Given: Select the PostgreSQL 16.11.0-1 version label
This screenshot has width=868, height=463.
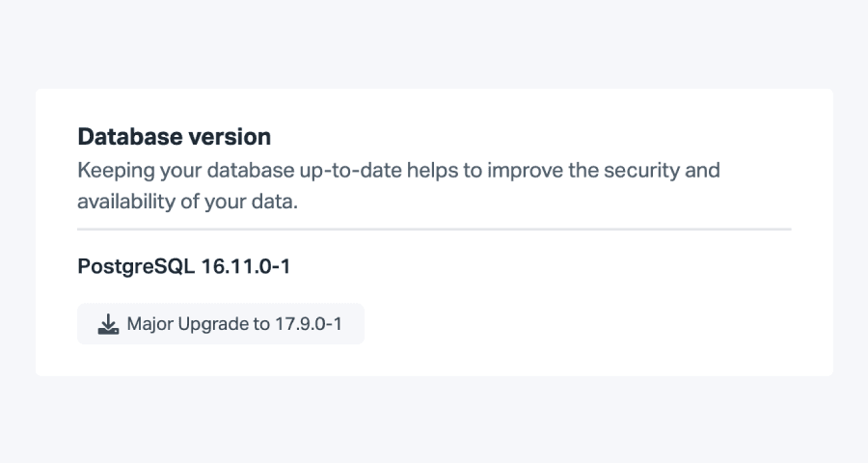Looking at the screenshot, I should tap(183, 266).
